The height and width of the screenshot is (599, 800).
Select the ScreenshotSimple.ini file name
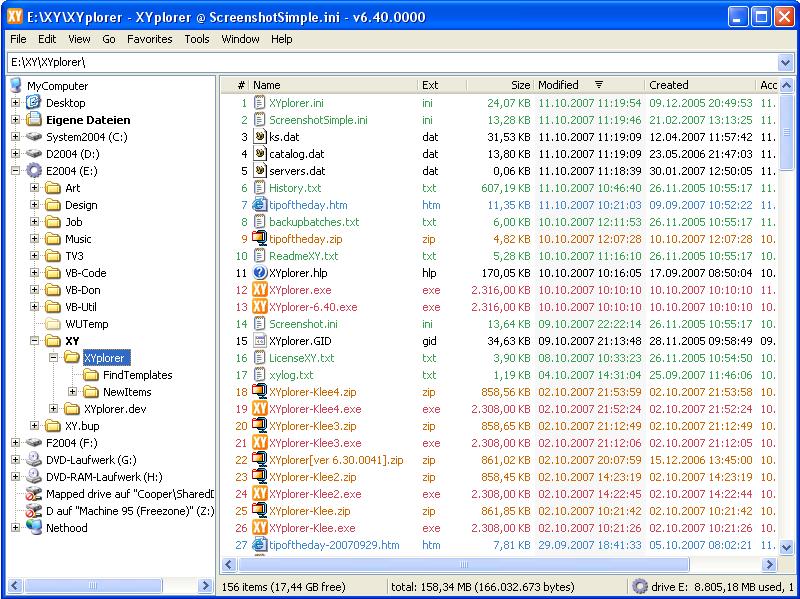click(318, 120)
